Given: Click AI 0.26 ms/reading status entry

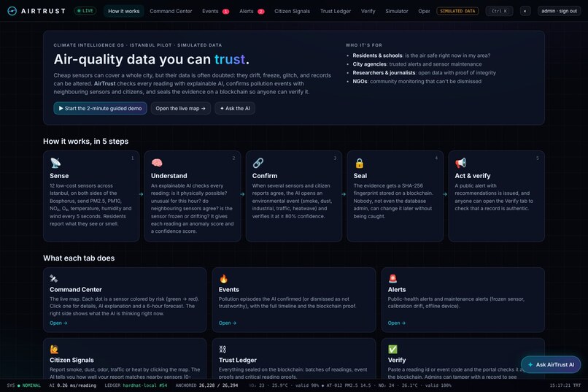Looking at the screenshot, I should click(x=73, y=385).
